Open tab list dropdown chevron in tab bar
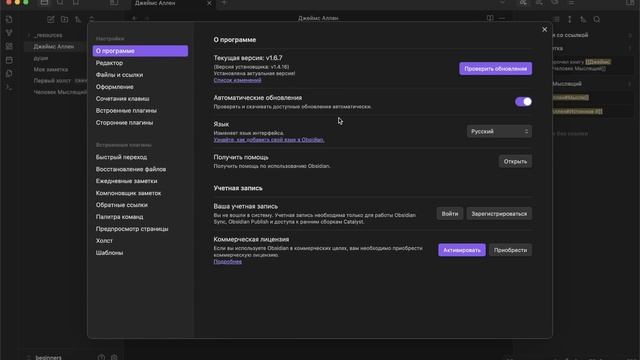The width and height of the screenshot is (640, 360). [x=502, y=3]
